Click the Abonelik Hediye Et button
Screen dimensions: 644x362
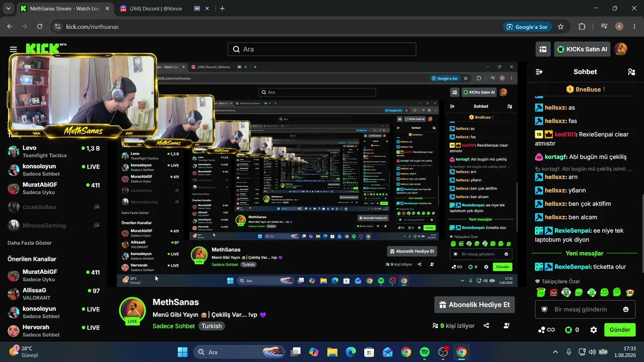coord(474,305)
